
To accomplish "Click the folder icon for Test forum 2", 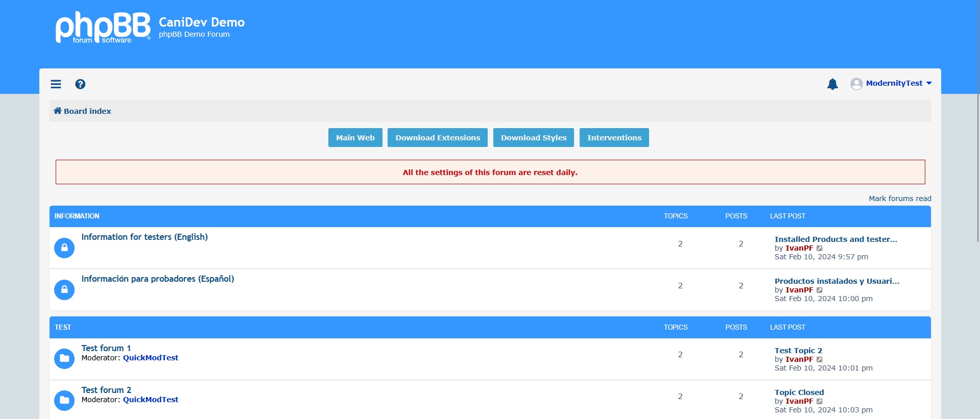I will tap(64, 401).
